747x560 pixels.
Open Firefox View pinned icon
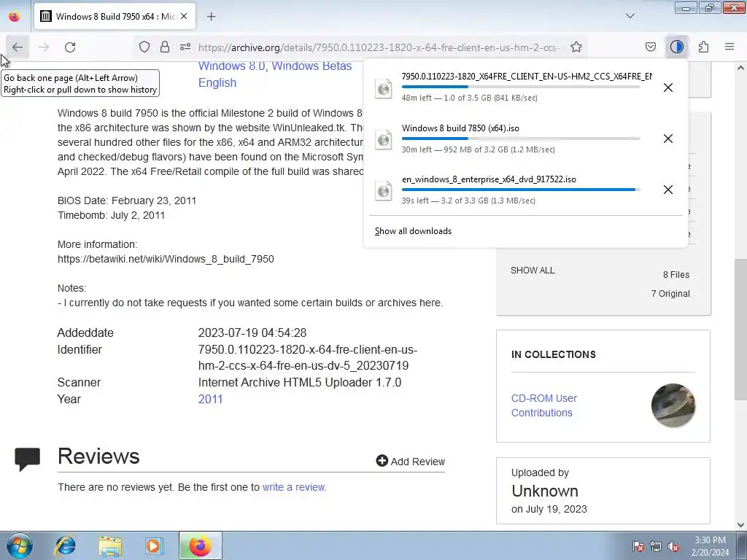15,16
